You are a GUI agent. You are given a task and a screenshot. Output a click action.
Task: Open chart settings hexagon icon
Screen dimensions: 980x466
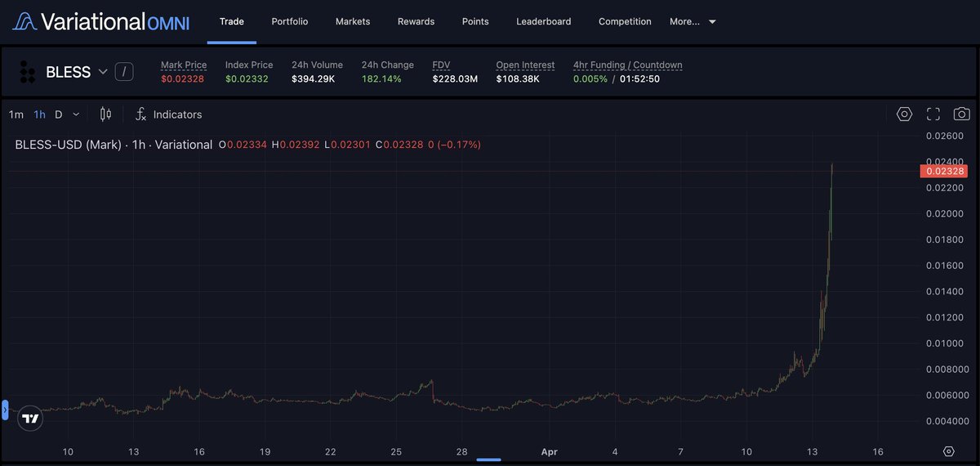(x=904, y=114)
